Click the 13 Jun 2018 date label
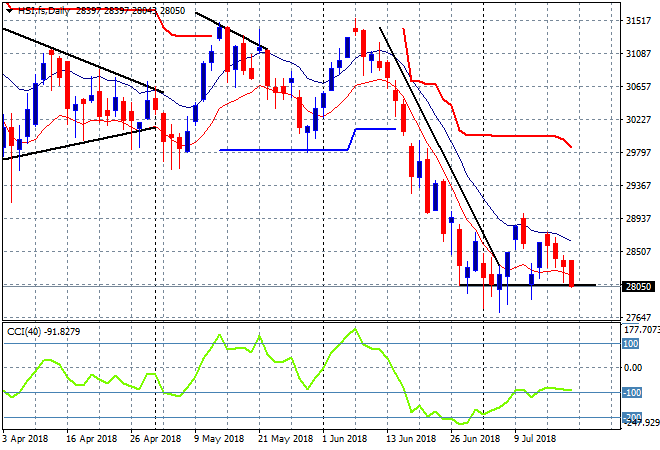660x450 pixels. [411, 439]
